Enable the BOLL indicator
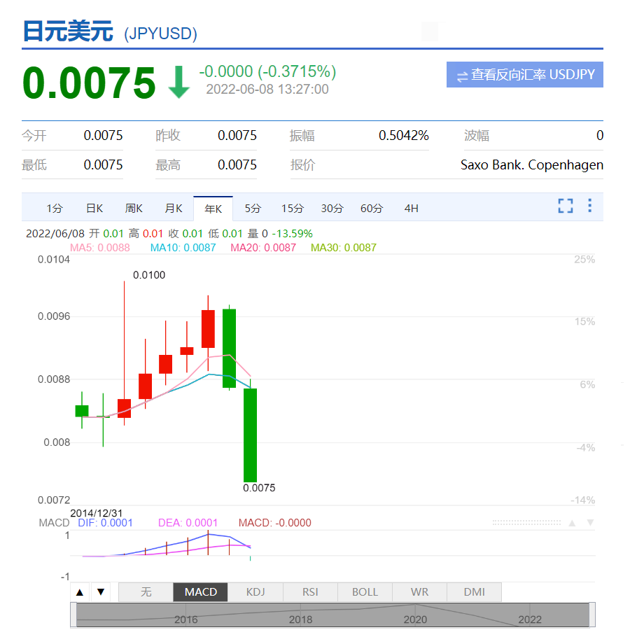644x644 pixels. tap(365, 592)
